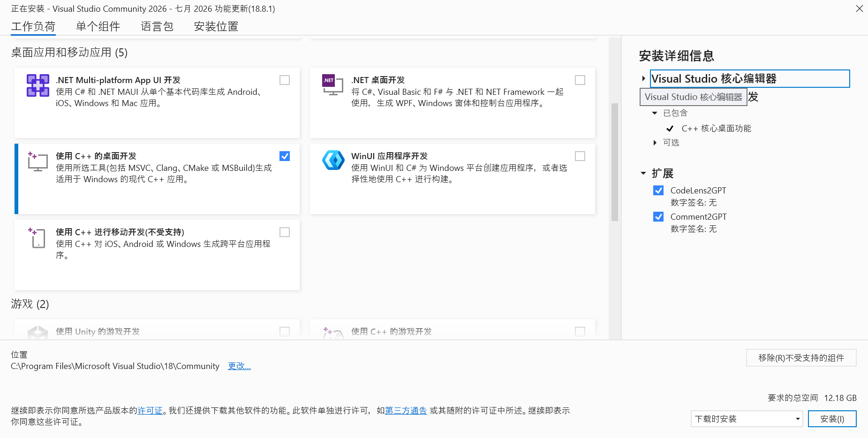Click the WinUI workload description text

pos(459,174)
